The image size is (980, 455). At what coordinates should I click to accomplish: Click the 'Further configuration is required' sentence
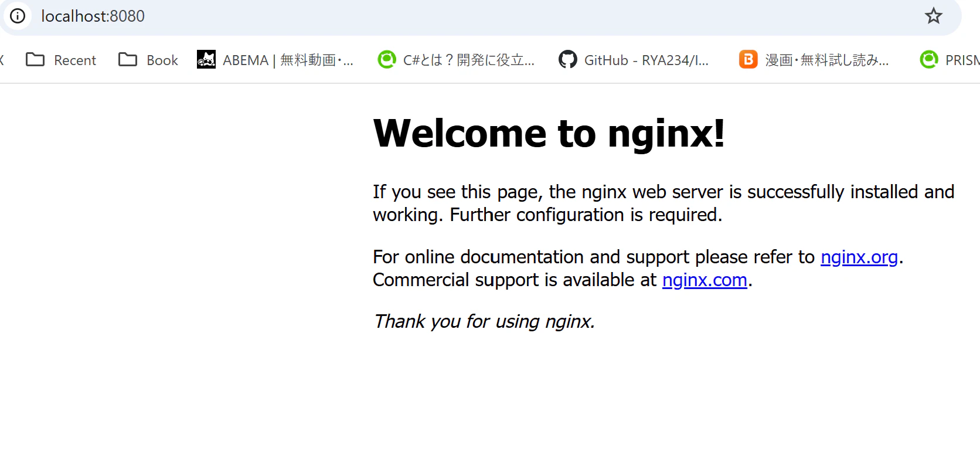point(586,215)
